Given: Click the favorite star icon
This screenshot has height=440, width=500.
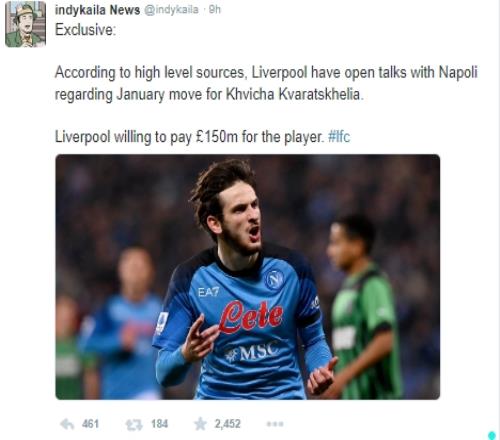Looking at the screenshot, I should point(200,424).
